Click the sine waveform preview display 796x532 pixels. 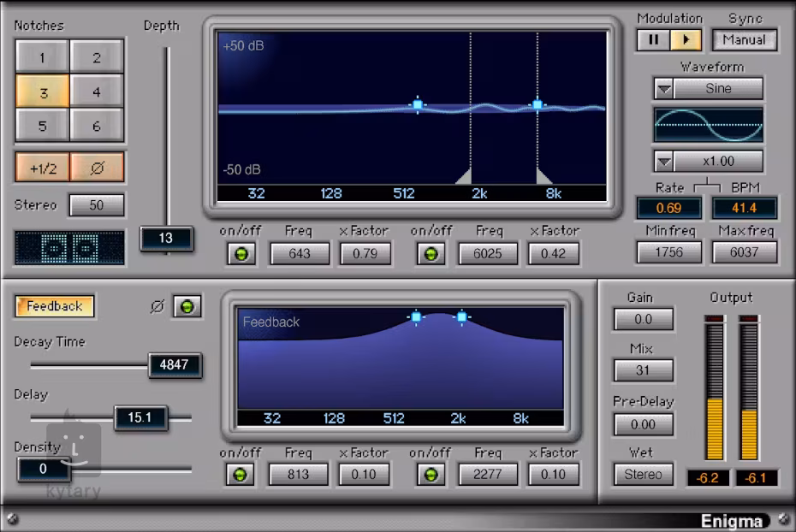click(708, 125)
